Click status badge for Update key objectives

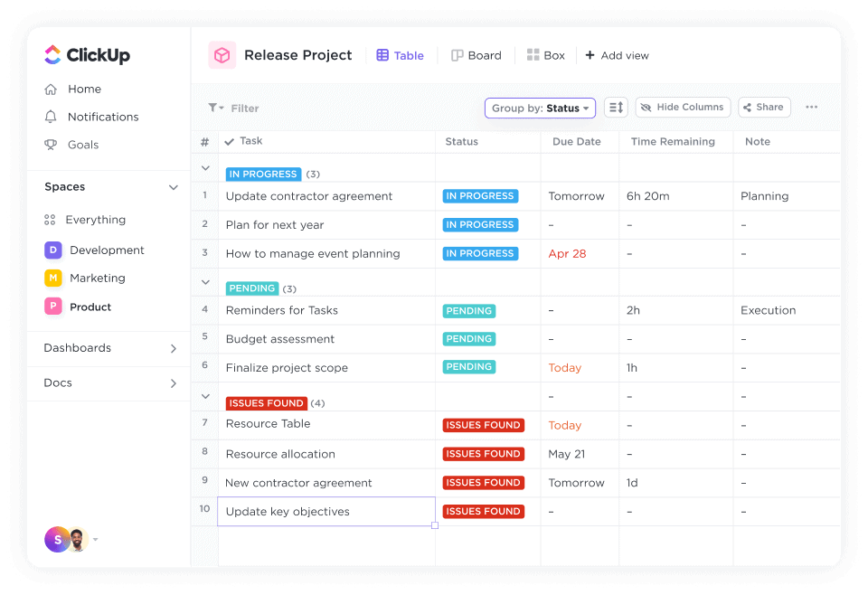(483, 512)
